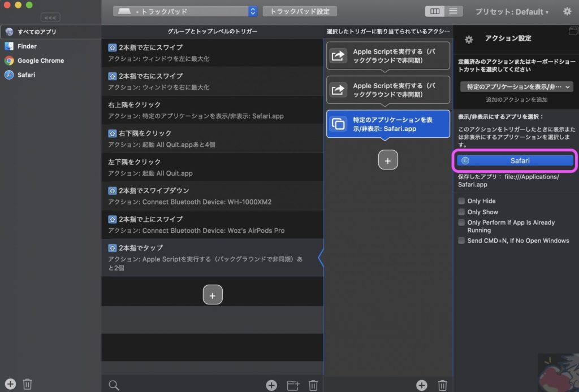Click the highlighted Safari app selector button

515,160
